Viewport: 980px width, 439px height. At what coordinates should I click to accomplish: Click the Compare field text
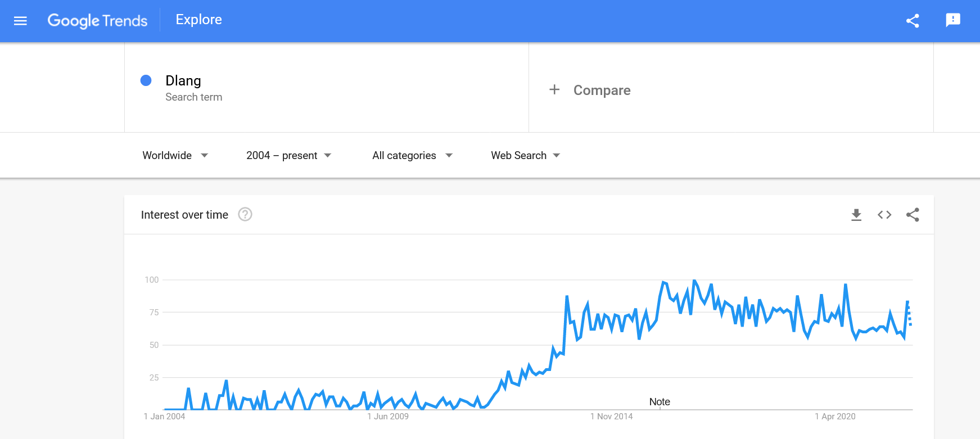(602, 90)
